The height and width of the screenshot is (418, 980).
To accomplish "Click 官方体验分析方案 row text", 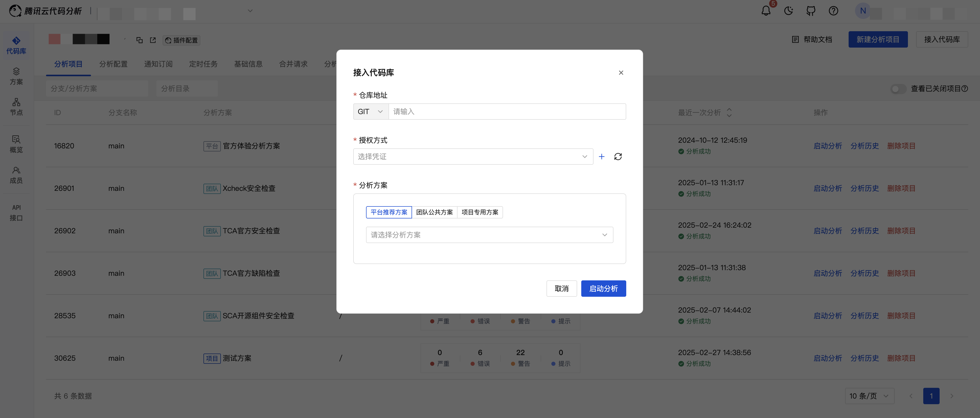I will pyautogui.click(x=251, y=146).
